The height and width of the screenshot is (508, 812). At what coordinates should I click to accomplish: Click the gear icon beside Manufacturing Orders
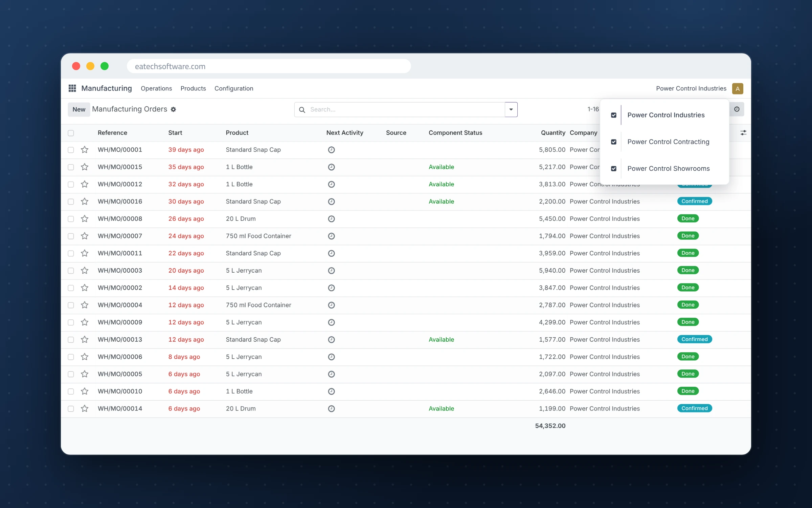click(x=173, y=109)
